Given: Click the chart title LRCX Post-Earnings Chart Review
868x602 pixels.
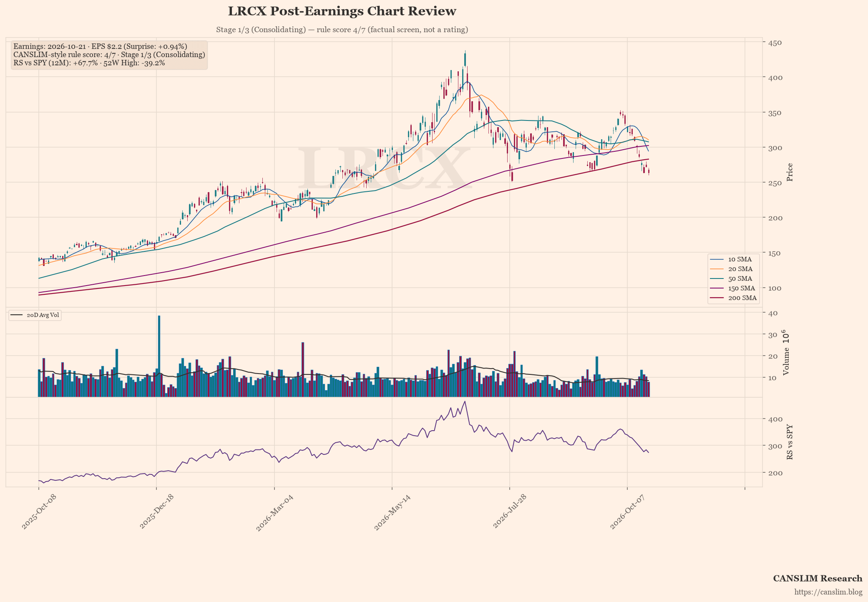Looking at the screenshot, I should tap(342, 11).
